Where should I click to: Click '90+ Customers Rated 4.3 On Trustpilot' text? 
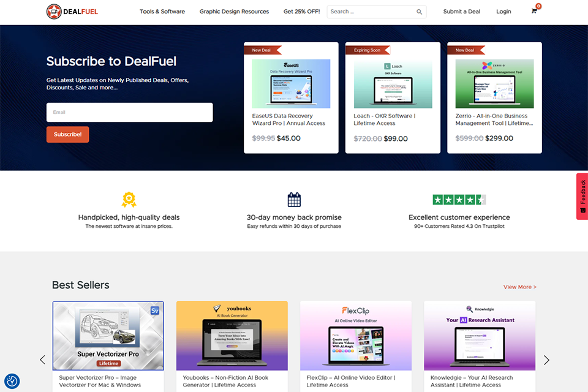click(459, 226)
